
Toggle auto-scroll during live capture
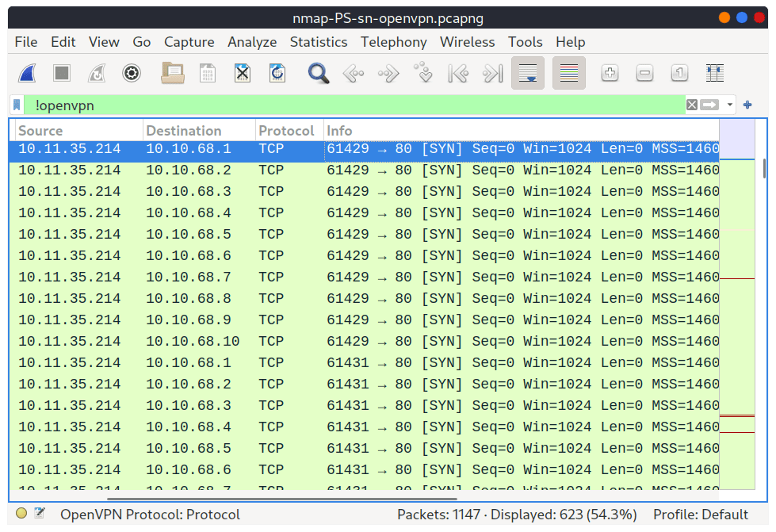[528, 73]
